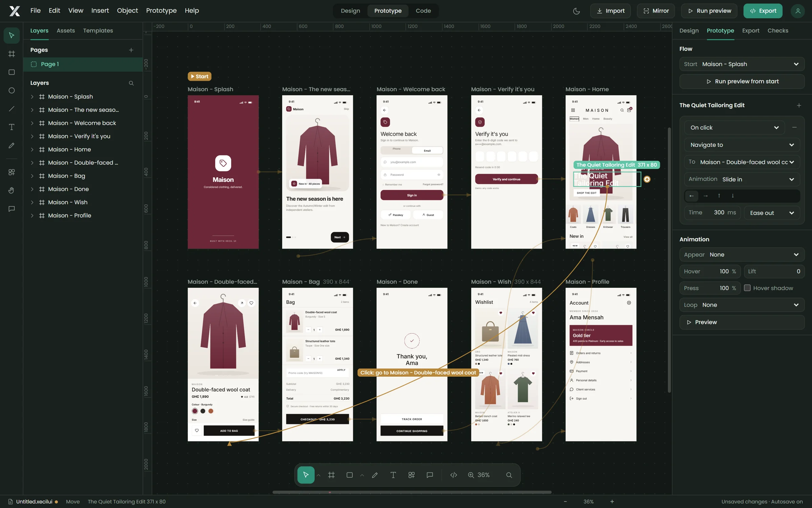812x508 pixels.
Task: Open the Insert menu
Action: [100, 10]
